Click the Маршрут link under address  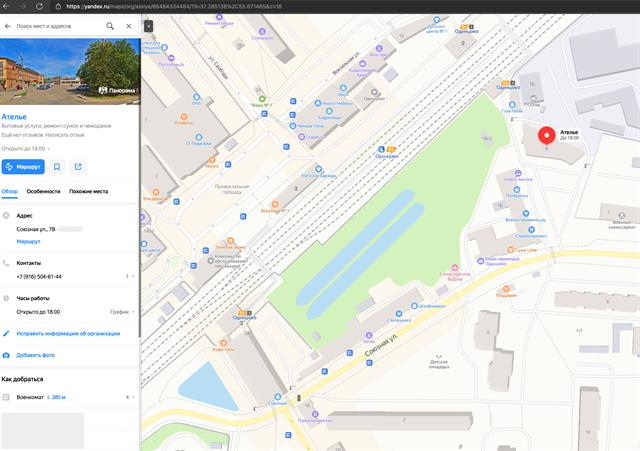(28, 241)
